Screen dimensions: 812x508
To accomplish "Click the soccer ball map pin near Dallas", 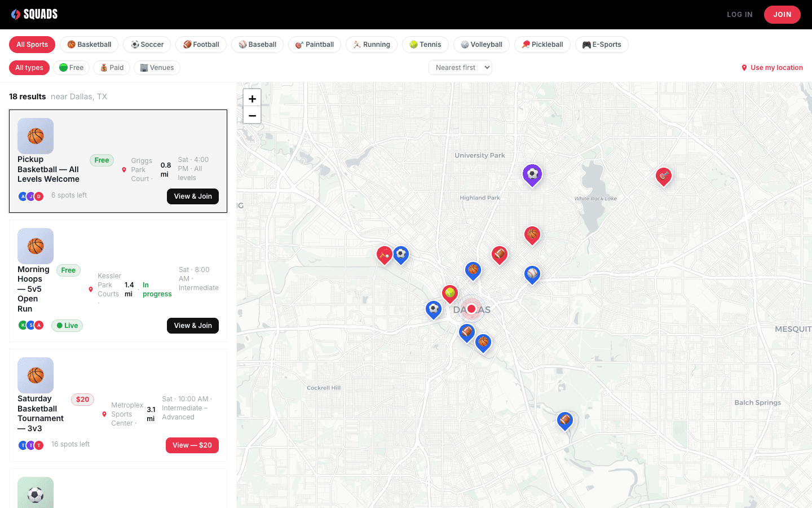I will [x=433, y=309].
